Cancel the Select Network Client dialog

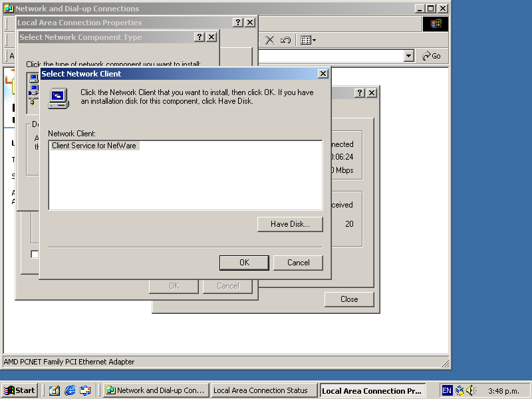click(x=298, y=263)
